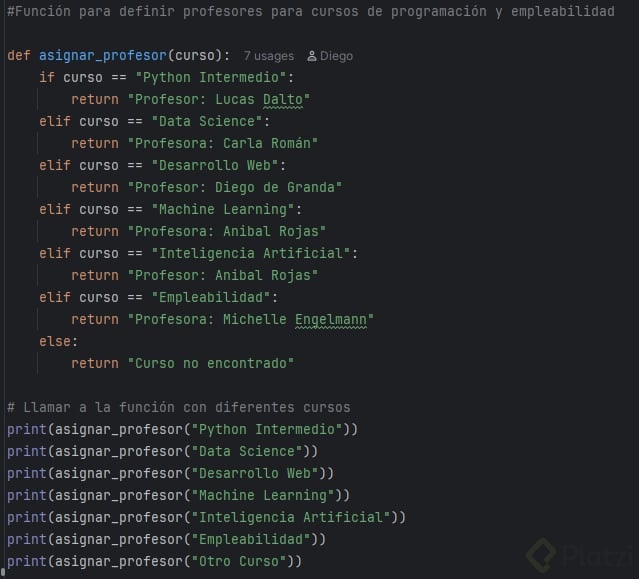
Task: Click the "Profesor: Lucas Dalto" return string
Action: [219, 99]
